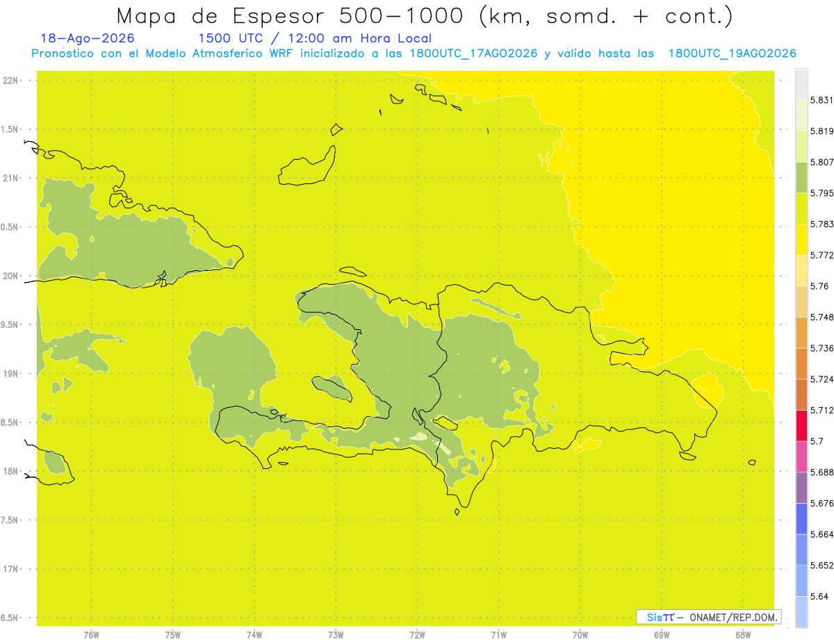The width and height of the screenshot is (834, 644).
Task: Pick the purple legend swatch above 5.676
Action: pyautogui.click(x=801, y=488)
